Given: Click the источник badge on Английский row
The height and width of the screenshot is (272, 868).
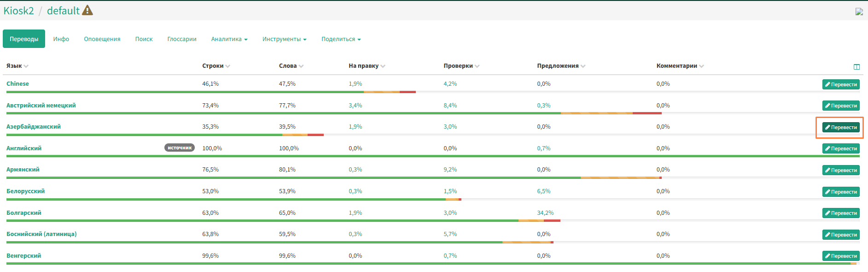Looking at the screenshot, I should click(x=179, y=148).
